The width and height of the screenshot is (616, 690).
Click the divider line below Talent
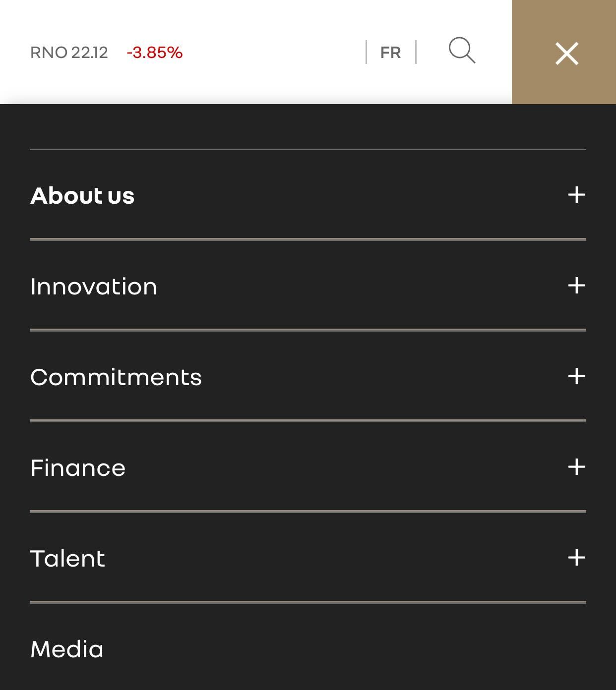[x=308, y=602]
